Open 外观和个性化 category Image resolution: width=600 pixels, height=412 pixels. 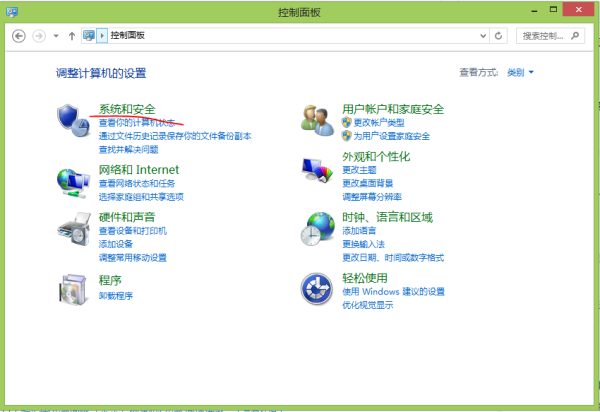376,156
